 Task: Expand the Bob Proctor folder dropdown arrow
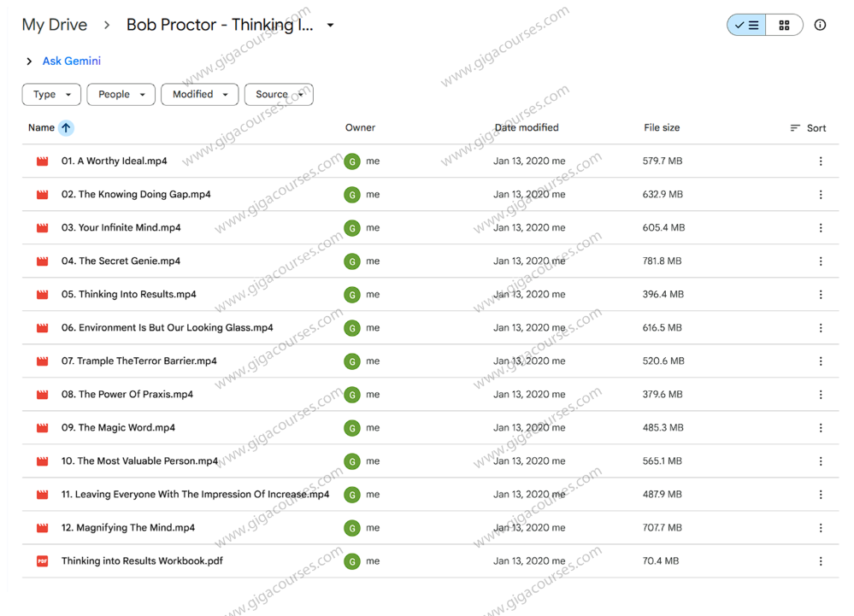[x=331, y=26]
